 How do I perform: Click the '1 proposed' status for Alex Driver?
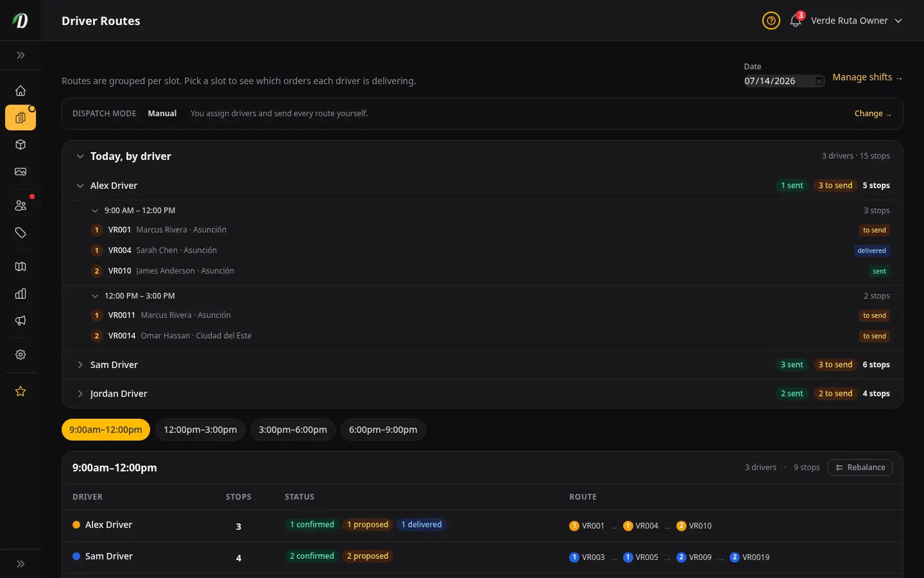point(368,525)
